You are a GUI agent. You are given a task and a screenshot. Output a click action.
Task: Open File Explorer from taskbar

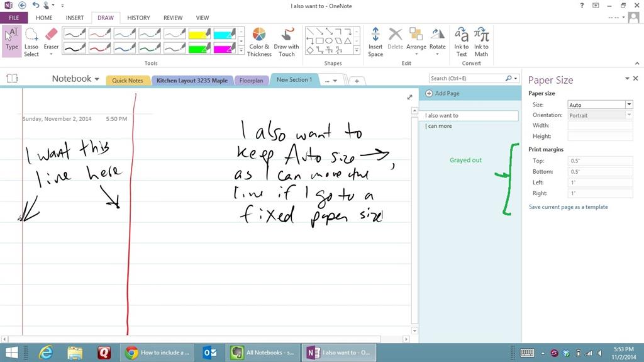click(75, 353)
